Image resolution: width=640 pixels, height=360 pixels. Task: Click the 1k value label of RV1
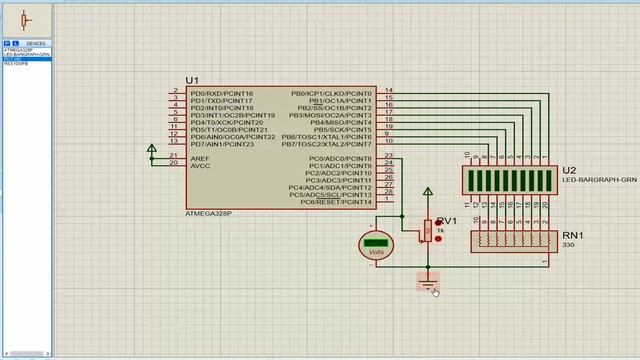[440, 231]
